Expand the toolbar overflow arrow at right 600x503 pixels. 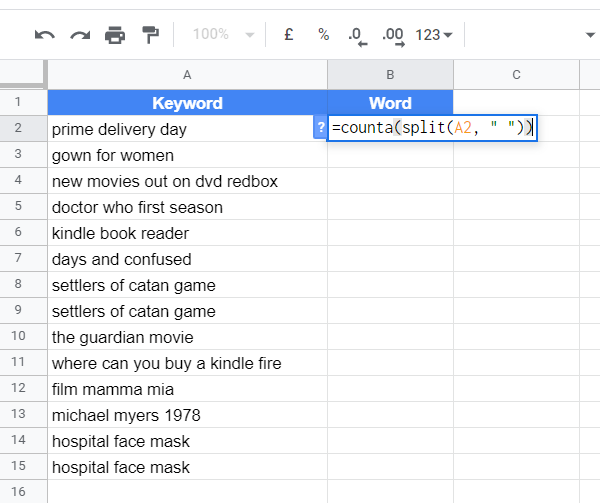(590, 35)
